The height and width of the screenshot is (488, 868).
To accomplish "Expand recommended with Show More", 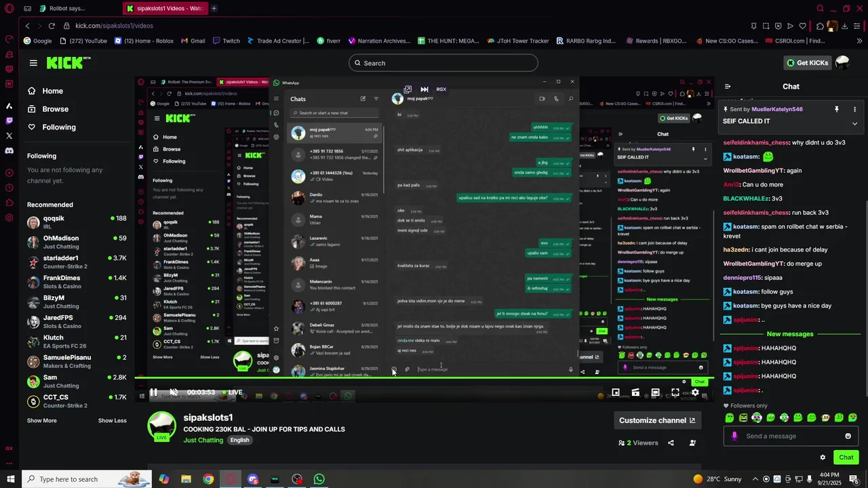I will tap(42, 420).
